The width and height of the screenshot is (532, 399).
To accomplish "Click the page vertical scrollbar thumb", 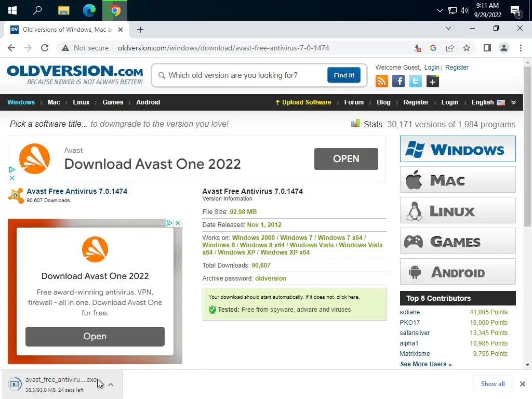I will 527,146.
